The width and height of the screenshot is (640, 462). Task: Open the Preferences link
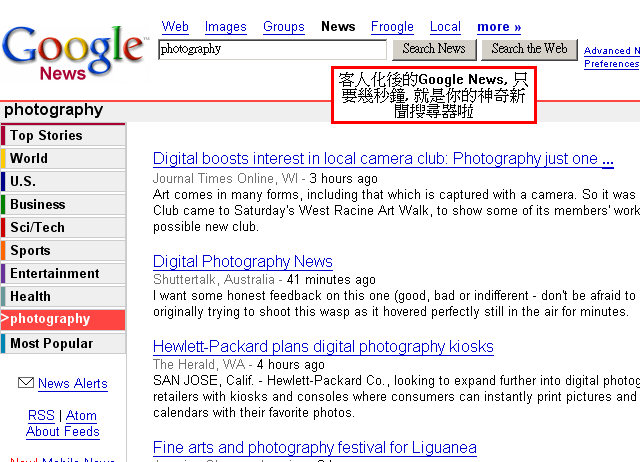(612, 64)
